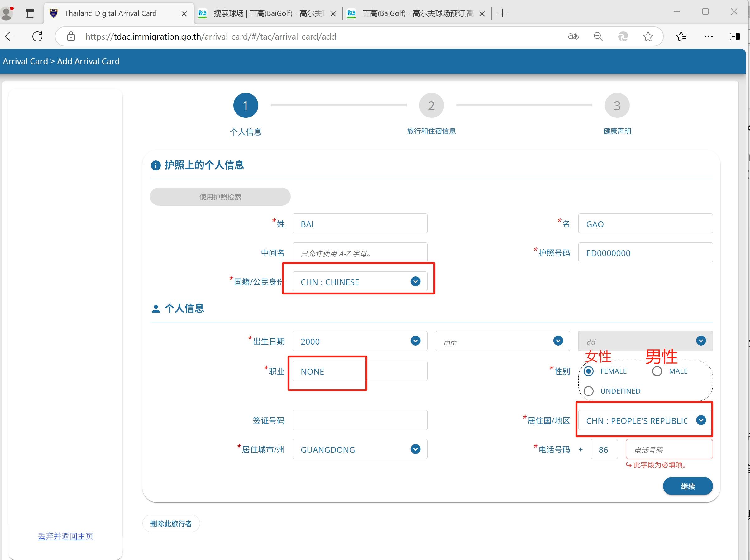Expand the nationality CHN : CHINESE dropdown
Viewport: 750px width, 560px height.
click(415, 281)
